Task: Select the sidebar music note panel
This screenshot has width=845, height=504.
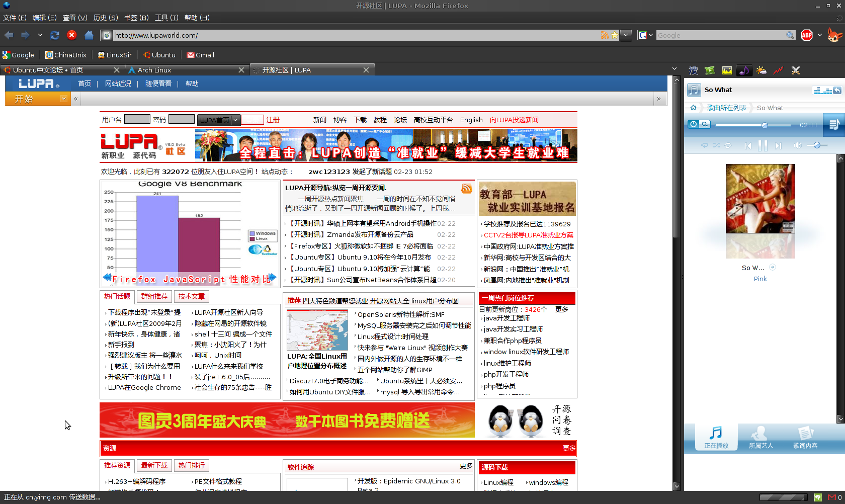Action: [x=744, y=70]
